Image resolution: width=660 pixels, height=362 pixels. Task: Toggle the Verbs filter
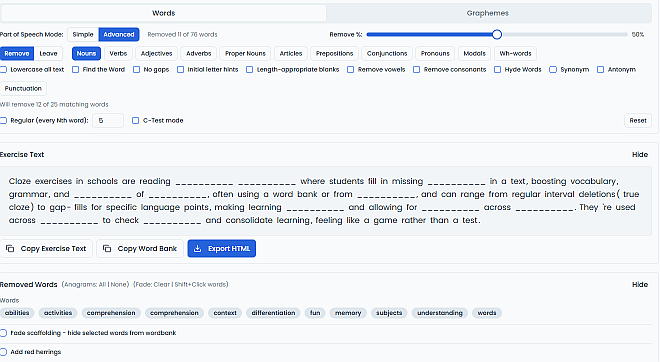118,53
